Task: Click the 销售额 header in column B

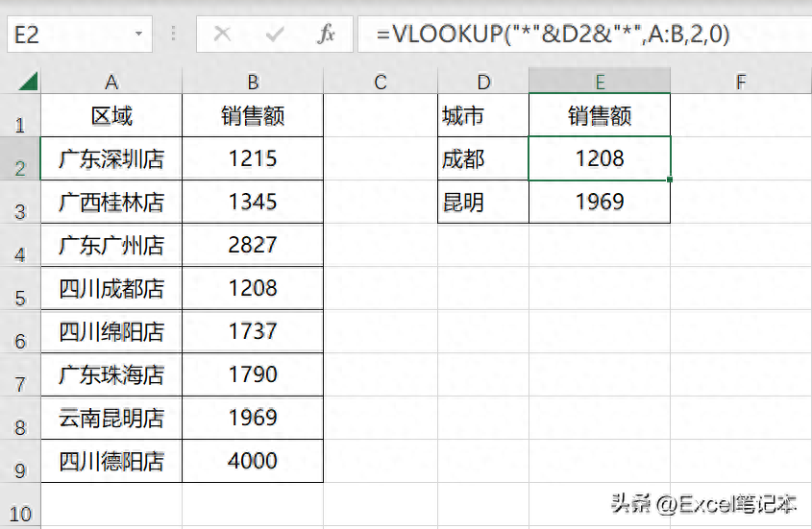Action: [253, 115]
